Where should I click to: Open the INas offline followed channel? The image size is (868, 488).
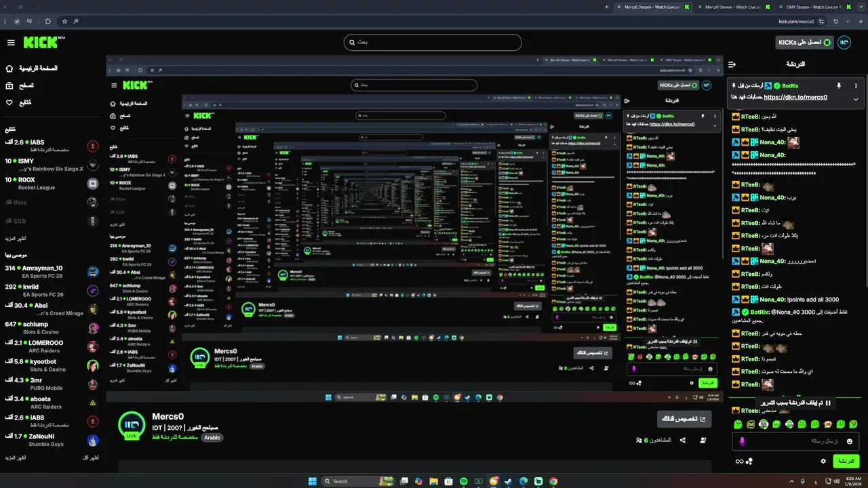(52, 202)
